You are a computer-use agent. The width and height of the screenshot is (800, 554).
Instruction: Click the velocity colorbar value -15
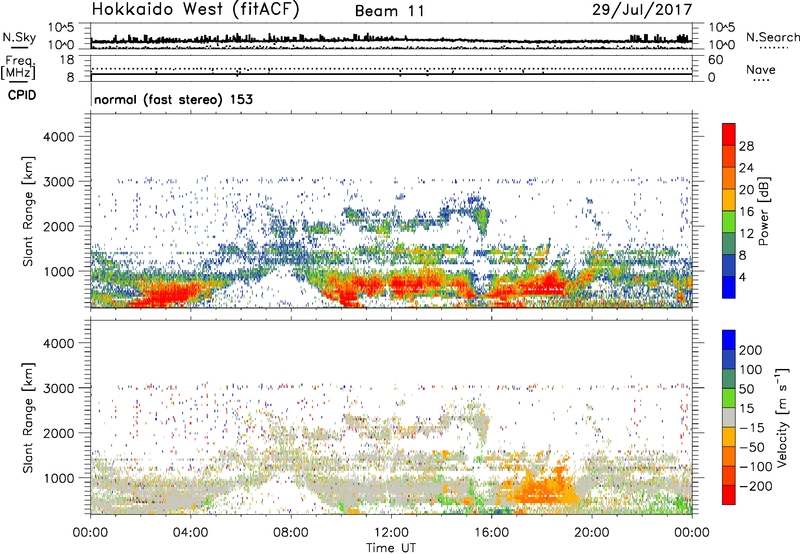[751, 427]
